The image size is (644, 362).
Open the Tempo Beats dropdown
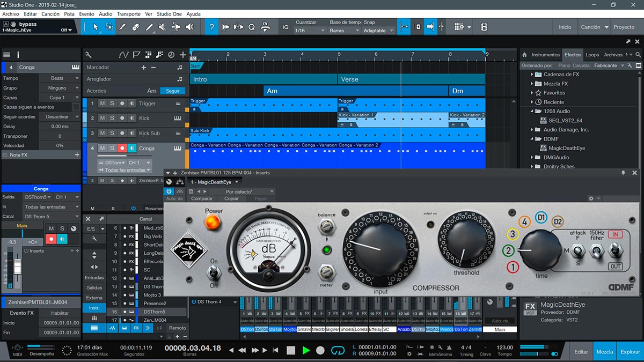pyautogui.click(x=59, y=78)
